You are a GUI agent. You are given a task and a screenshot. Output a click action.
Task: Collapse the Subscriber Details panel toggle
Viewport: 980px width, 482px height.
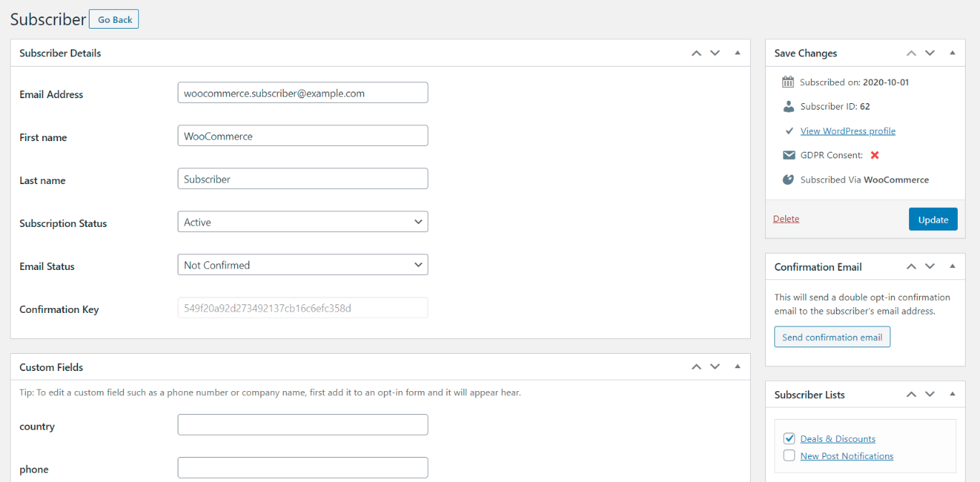(x=737, y=53)
